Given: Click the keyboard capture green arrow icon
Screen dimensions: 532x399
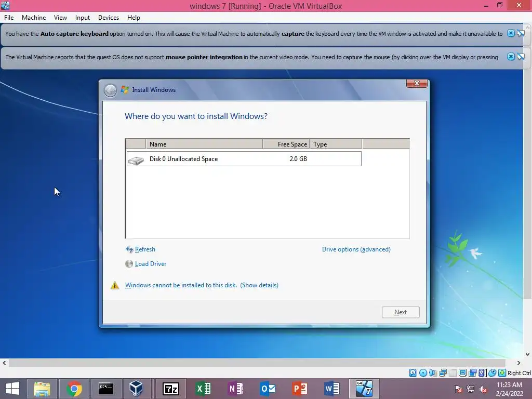Looking at the screenshot, I should 502,373.
